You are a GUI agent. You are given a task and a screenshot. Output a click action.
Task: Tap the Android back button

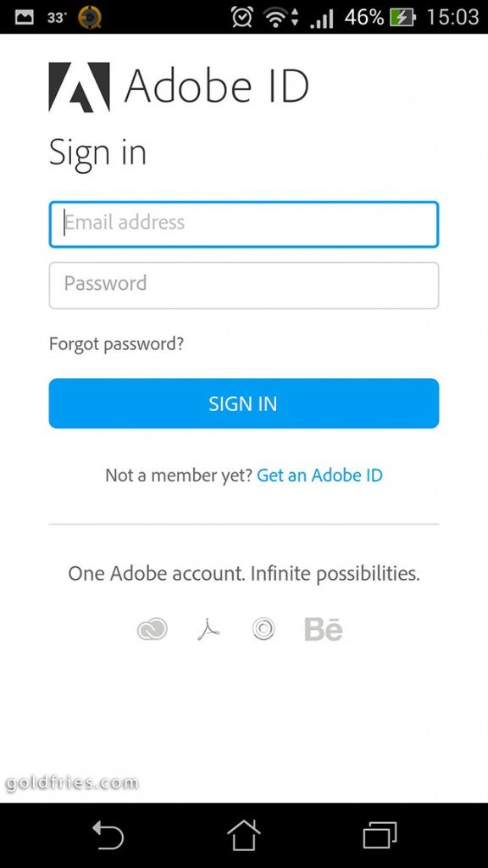108,835
